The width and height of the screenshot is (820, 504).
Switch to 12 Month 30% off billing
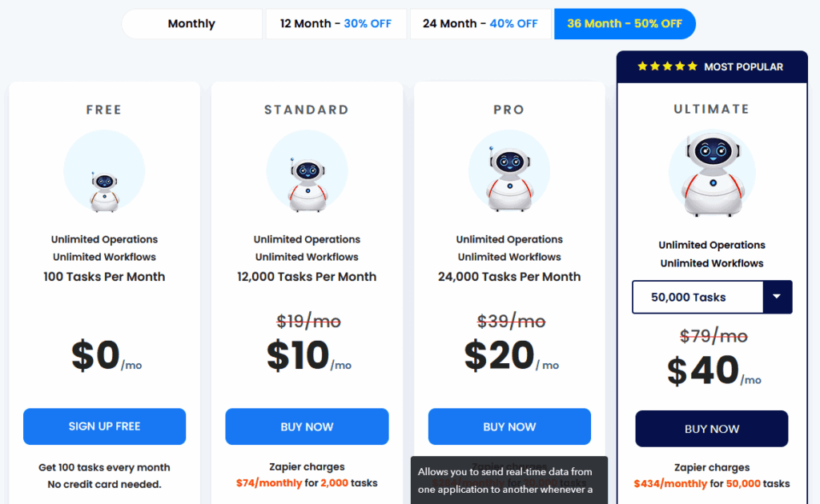(x=336, y=24)
